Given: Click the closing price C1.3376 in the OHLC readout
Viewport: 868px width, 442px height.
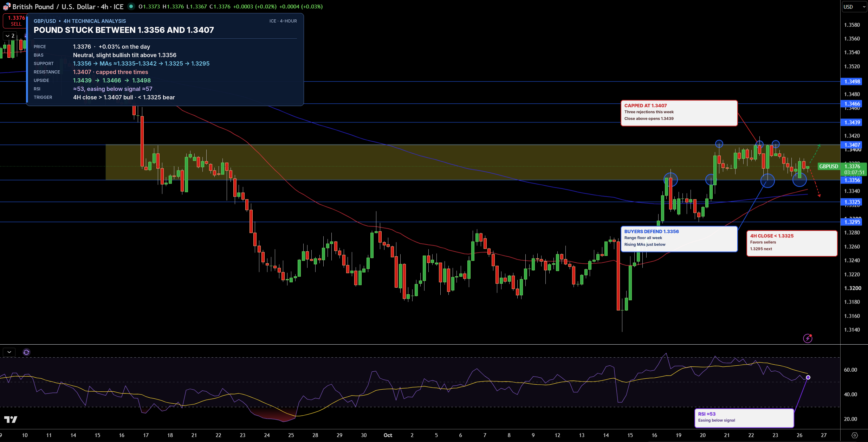Looking at the screenshot, I should point(220,7).
